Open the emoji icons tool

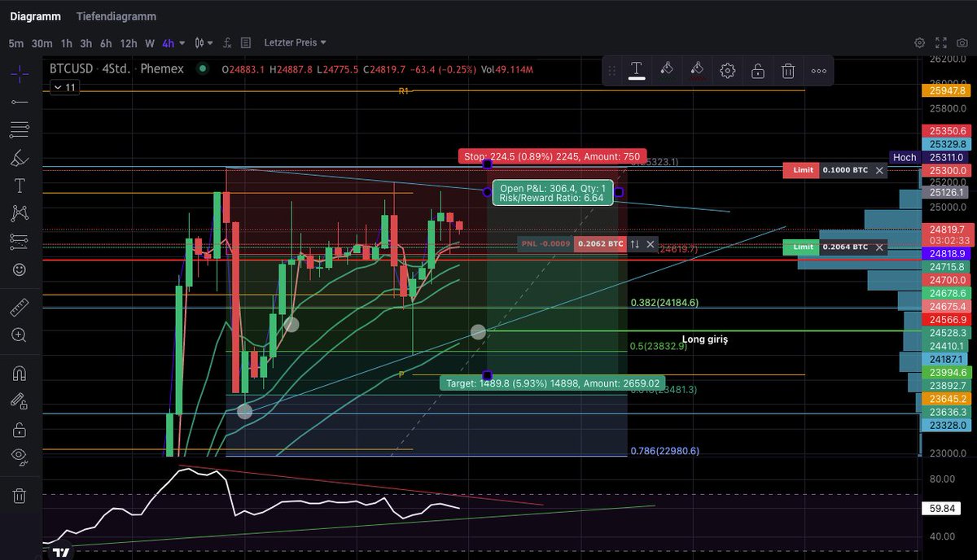20,269
